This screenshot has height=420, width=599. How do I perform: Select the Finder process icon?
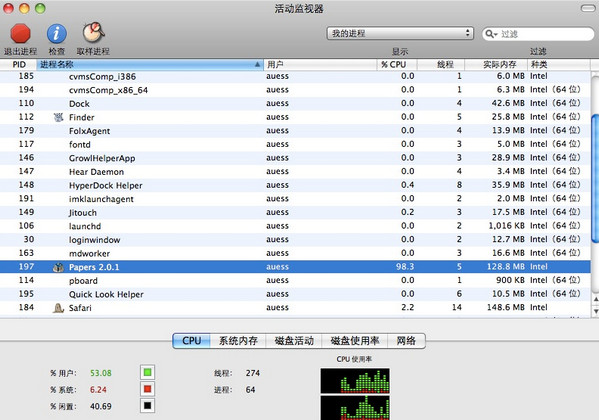(58, 117)
